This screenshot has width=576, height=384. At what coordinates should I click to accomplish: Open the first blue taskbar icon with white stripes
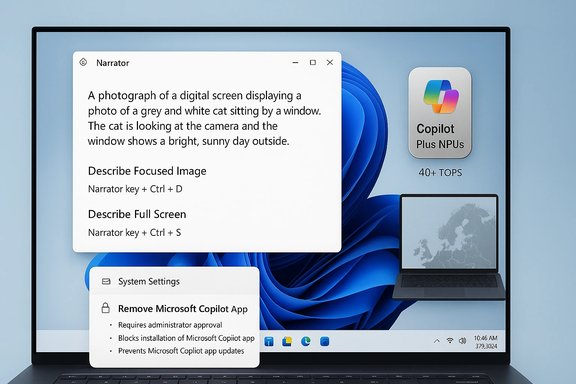269,342
